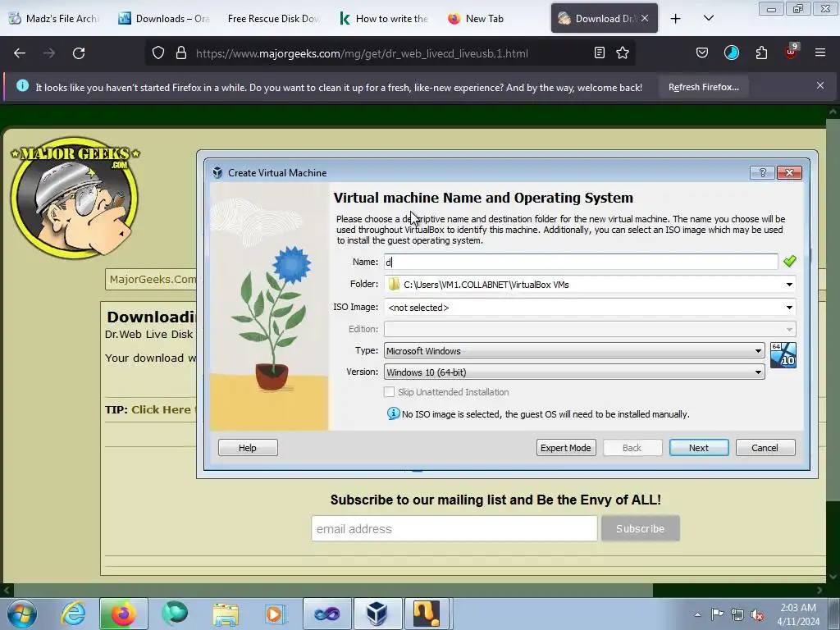The image size is (840, 630).
Task: Cancel the Create Virtual Machine dialog
Action: 765,448
